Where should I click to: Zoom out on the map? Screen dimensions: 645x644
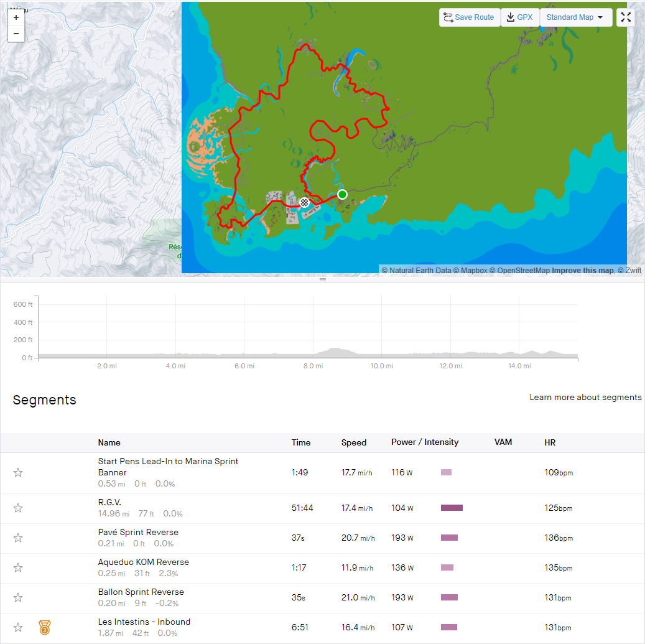16,34
